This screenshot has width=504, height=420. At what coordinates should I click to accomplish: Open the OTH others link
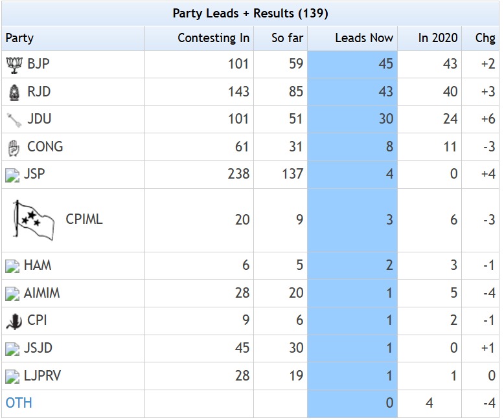point(19,403)
